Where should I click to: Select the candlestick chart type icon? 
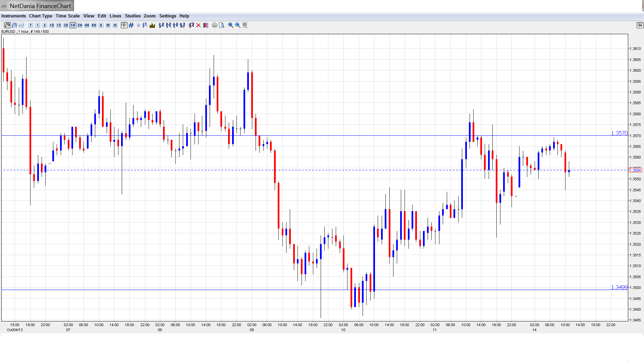pos(7,25)
